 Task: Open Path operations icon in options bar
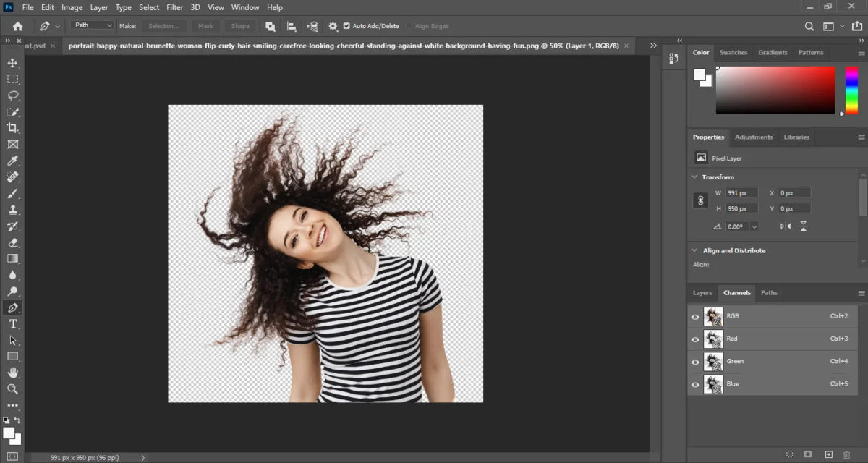(270, 26)
